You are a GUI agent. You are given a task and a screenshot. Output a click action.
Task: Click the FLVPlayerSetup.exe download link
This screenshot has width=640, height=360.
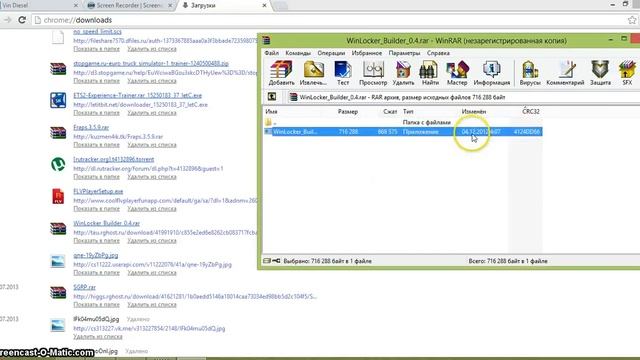98,191
